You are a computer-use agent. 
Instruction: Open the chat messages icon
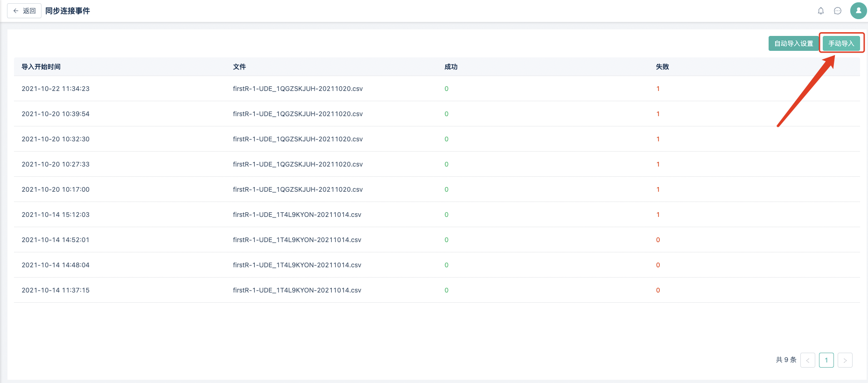coord(838,11)
